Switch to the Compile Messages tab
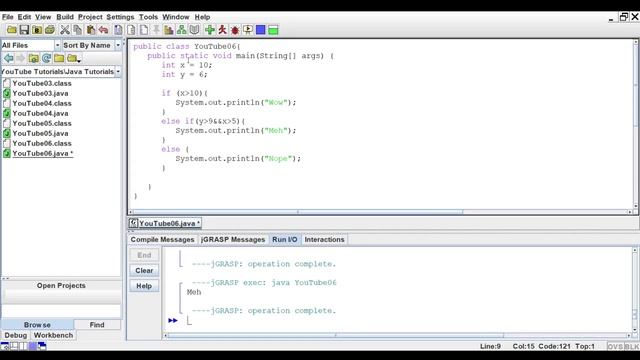The height and width of the screenshot is (360, 640). pos(162,240)
